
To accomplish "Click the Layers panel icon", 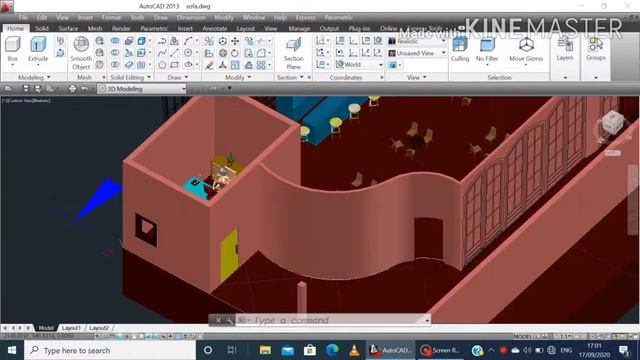I will 565,49.
